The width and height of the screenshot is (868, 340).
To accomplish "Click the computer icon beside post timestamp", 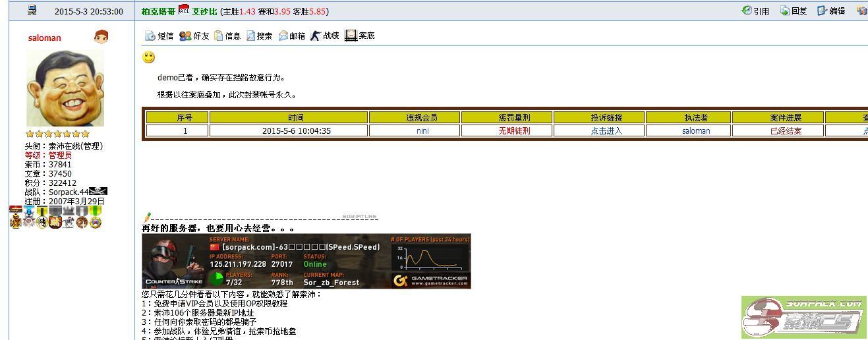I will (x=32, y=11).
